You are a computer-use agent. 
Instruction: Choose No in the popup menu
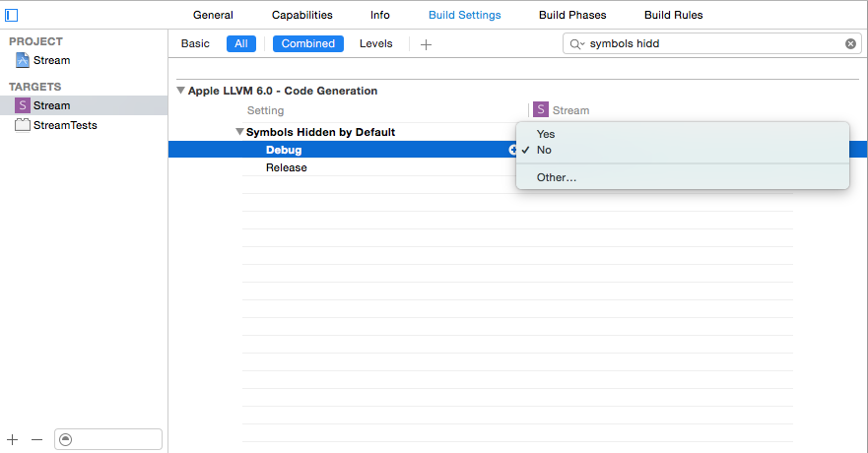coord(682,150)
